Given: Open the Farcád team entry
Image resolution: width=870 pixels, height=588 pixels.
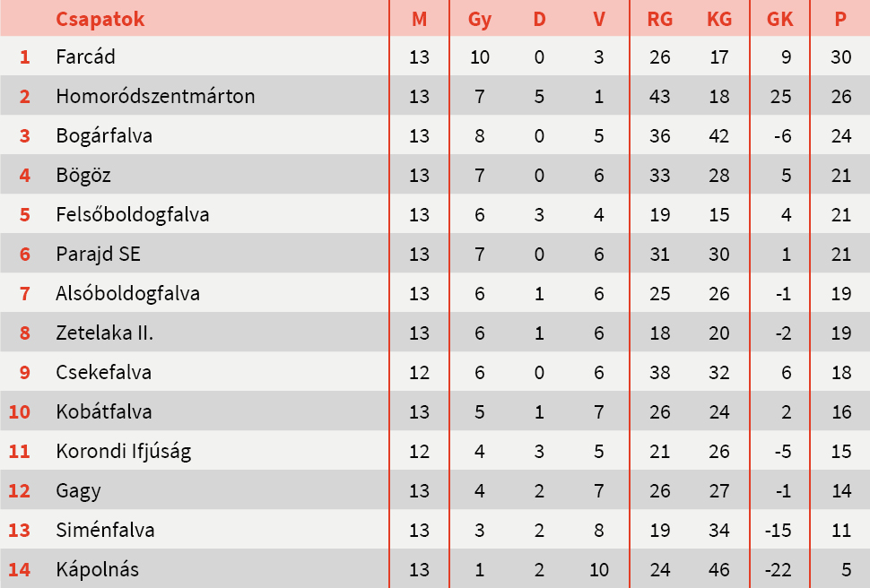Looking at the screenshot, I should (85, 57).
